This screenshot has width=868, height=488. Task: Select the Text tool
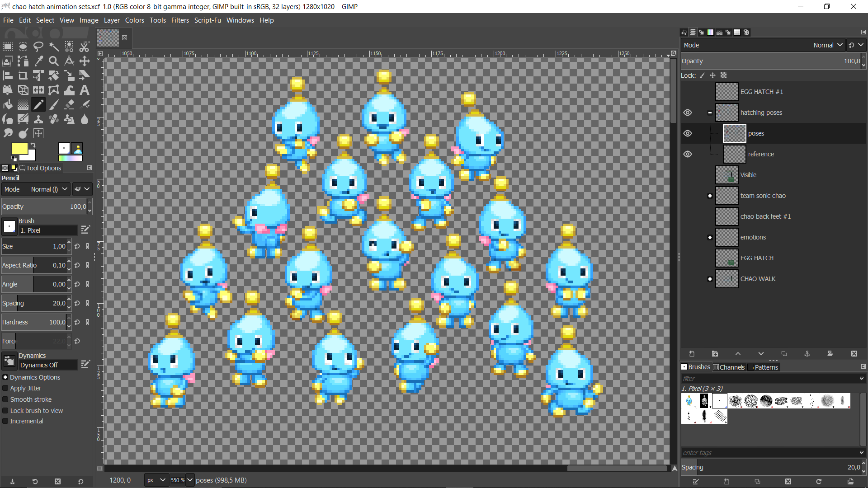[85, 90]
